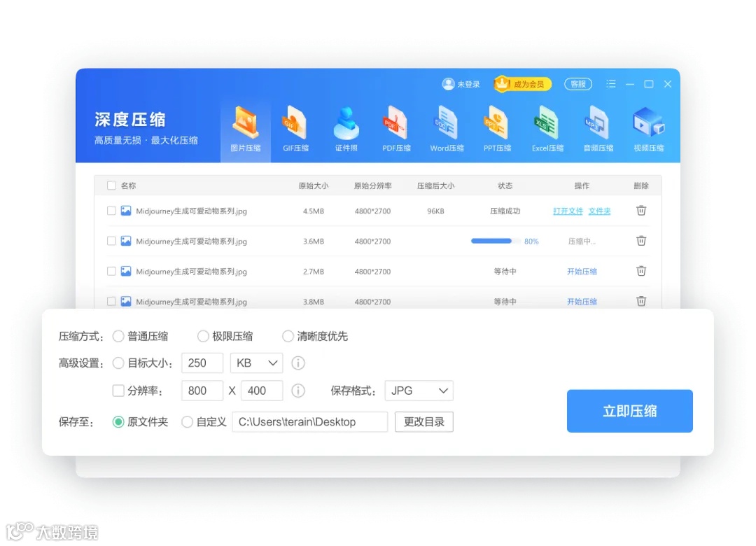Select the GIF压缩 (GIF compression) tool icon
This screenshot has height=546, width=756.
click(x=295, y=126)
